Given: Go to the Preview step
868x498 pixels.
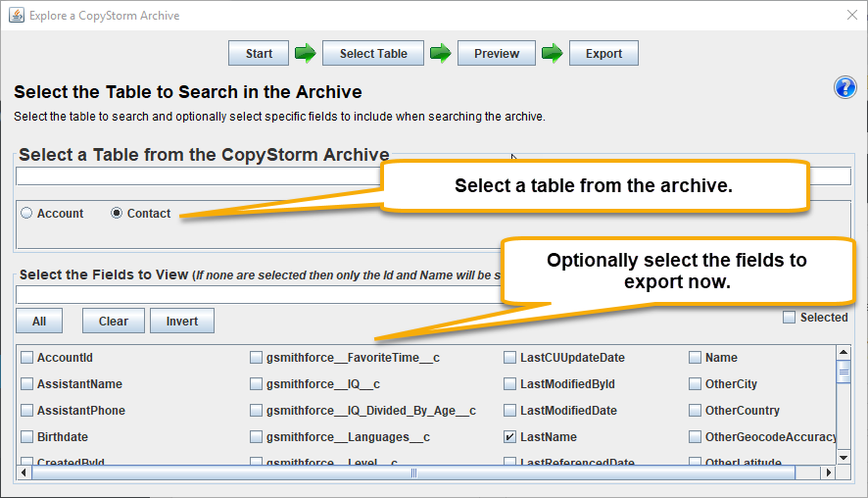Looking at the screenshot, I should tap(497, 53).
